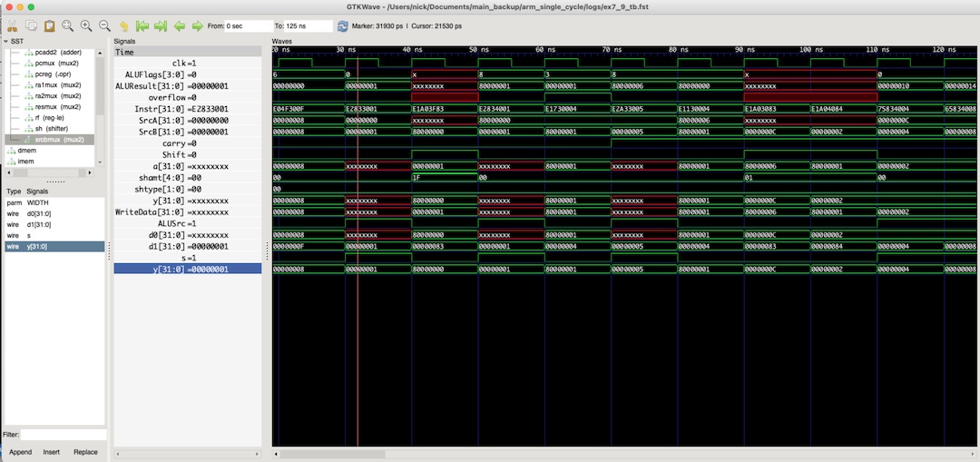This screenshot has height=462, width=980.
Task: Click the Zoom Undo yellow arrow icon
Action: [123, 26]
